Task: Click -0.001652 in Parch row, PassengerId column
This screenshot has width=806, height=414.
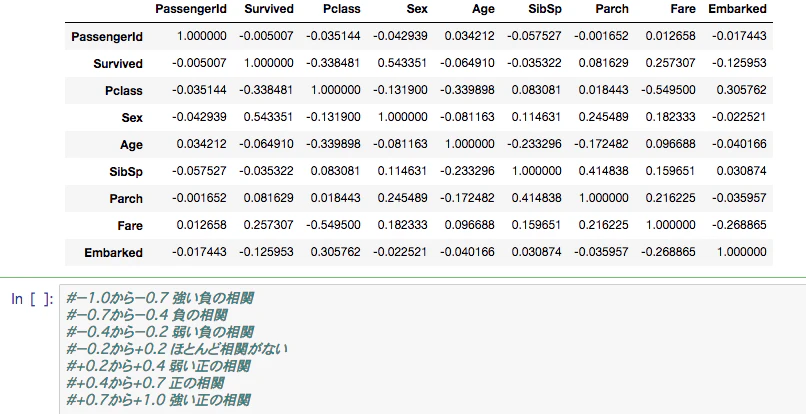Action: [199, 197]
